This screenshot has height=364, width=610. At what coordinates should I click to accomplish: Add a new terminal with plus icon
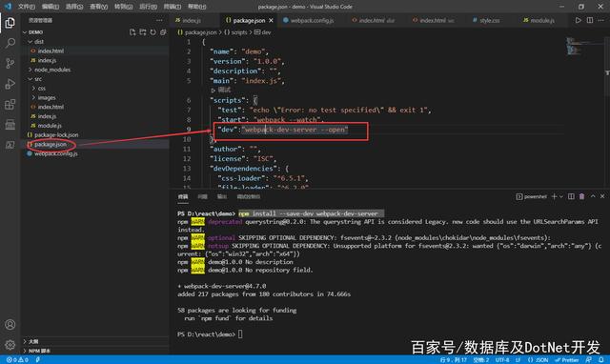(x=554, y=197)
